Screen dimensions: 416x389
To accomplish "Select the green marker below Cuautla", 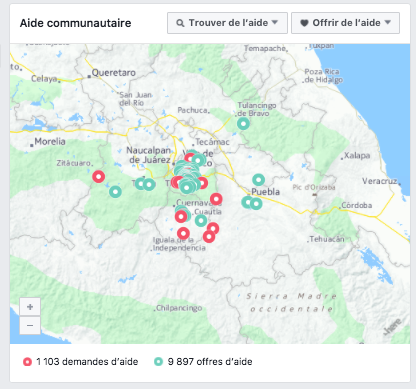I will [x=201, y=220].
